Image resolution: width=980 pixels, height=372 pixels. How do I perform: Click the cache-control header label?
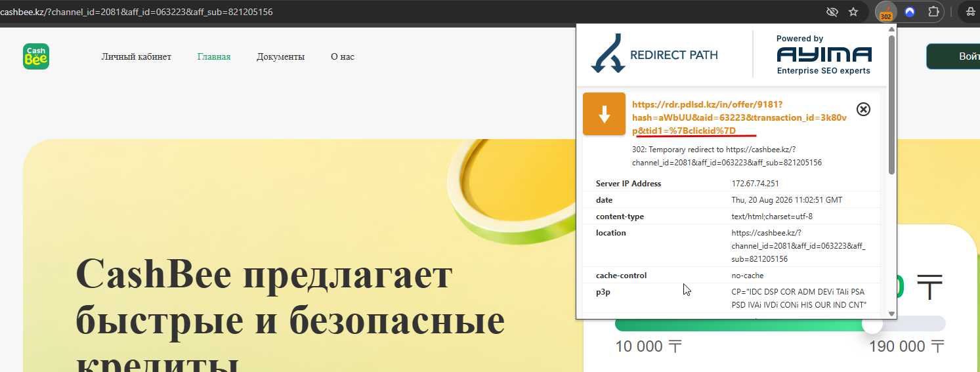[x=621, y=276]
